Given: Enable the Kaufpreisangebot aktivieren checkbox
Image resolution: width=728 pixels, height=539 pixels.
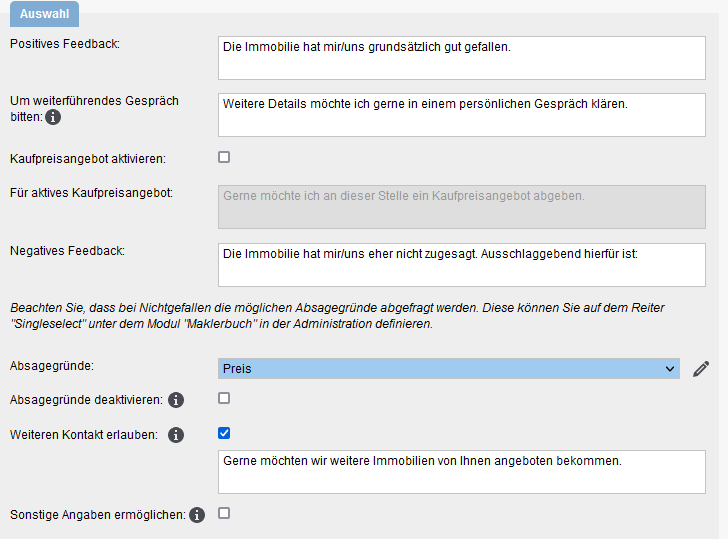Looking at the screenshot, I should coord(224,157).
